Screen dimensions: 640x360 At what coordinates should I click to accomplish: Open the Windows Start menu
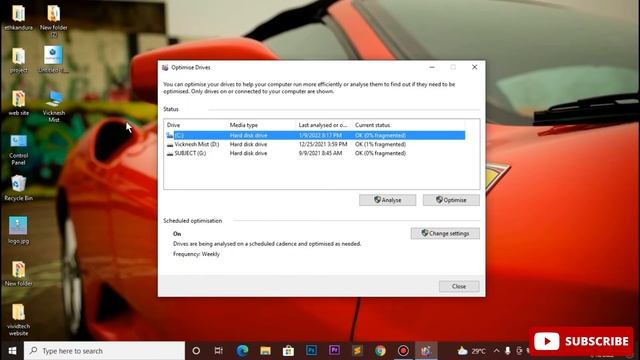[x=12, y=351]
